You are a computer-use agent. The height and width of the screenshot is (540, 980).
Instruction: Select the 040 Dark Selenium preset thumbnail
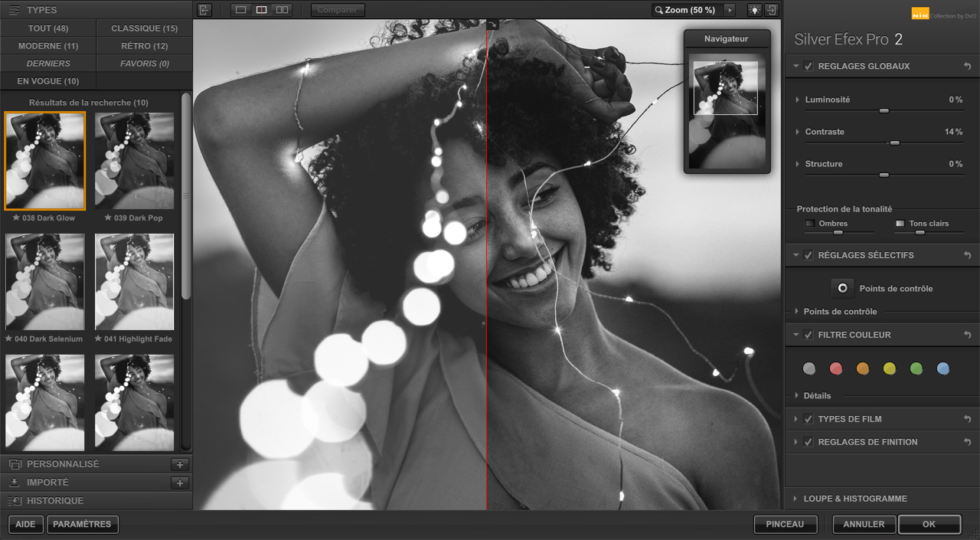click(44, 282)
